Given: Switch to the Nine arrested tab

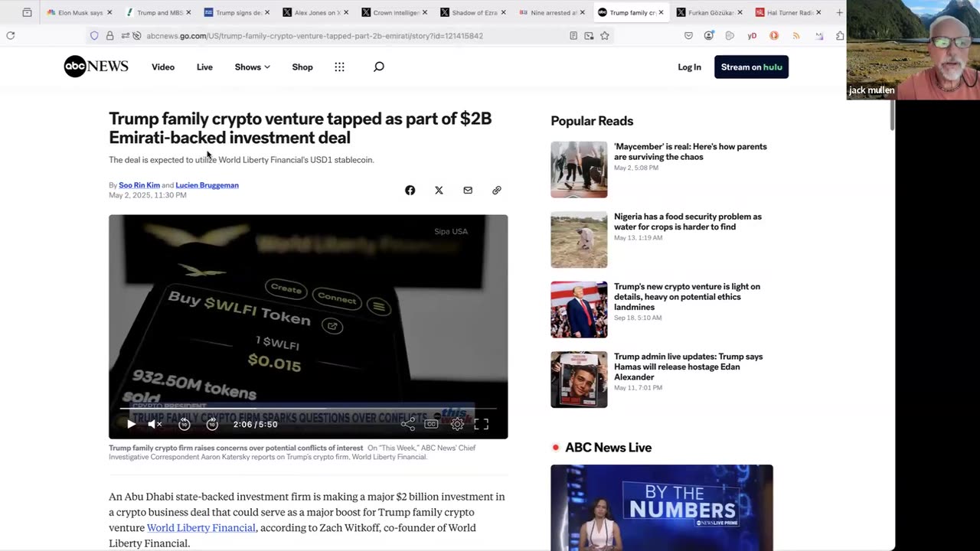Looking at the screenshot, I should click(x=550, y=12).
